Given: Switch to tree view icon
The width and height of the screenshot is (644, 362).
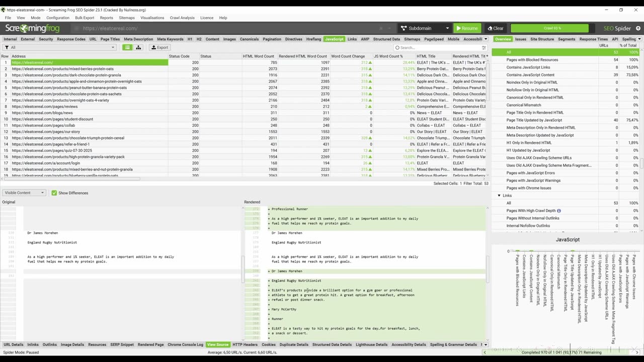Looking at the screenshot, I should [138, 47].
